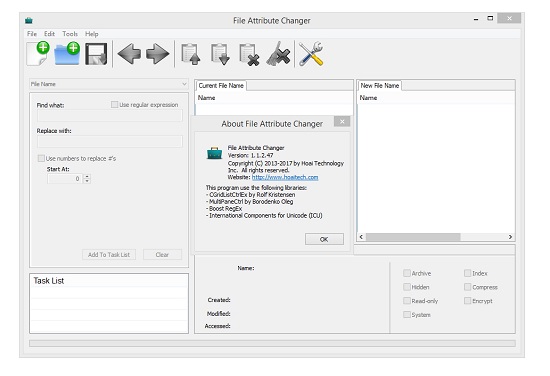Move task down with clipboard down-arrow icon
550x376 pixels.
(220, 54)
